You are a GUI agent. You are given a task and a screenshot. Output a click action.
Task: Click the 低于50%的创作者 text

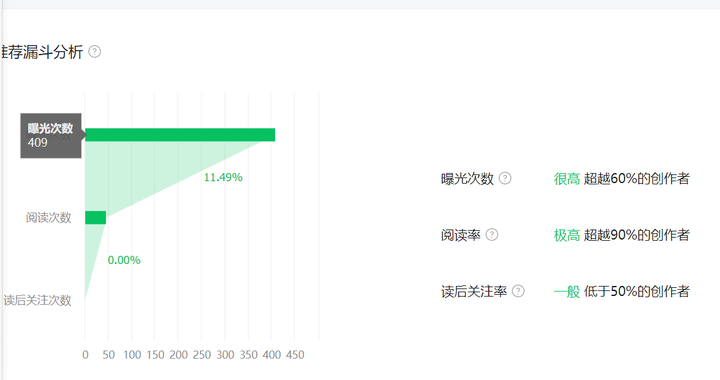pyautogui.click(x=636, y=291)
